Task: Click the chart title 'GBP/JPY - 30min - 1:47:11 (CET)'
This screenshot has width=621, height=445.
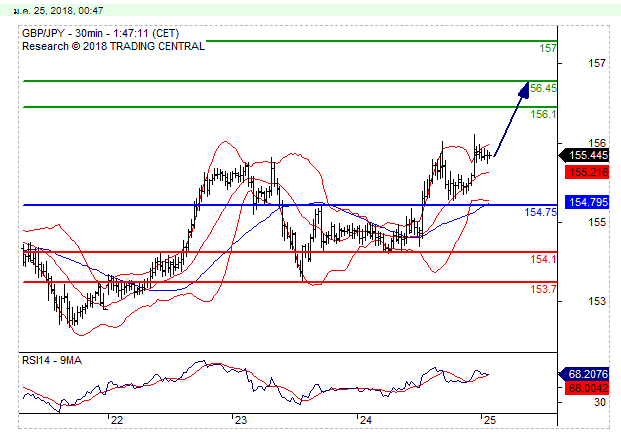Action: pyautogui.click(x=101, y=33)
